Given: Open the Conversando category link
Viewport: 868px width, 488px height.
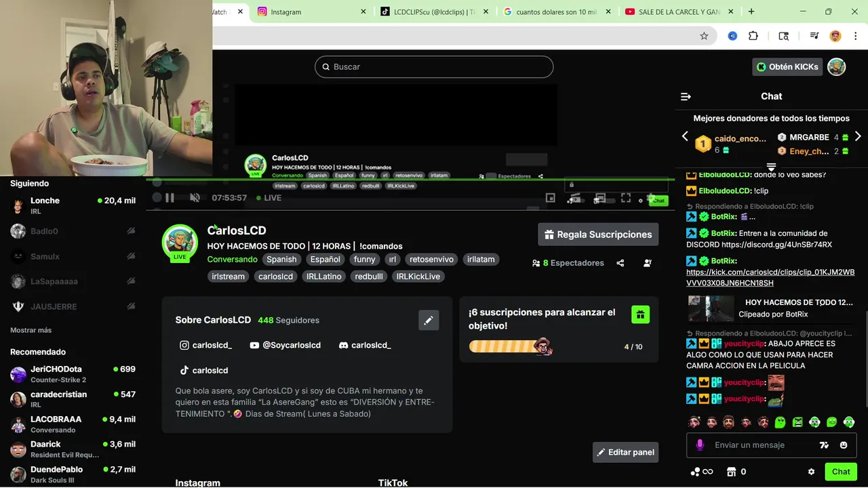Looking at the screenshot, I should click(232, 259).
